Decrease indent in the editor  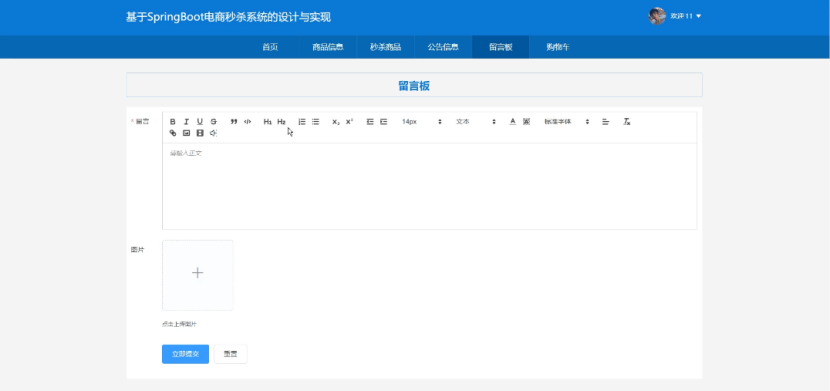click(370, 122)
